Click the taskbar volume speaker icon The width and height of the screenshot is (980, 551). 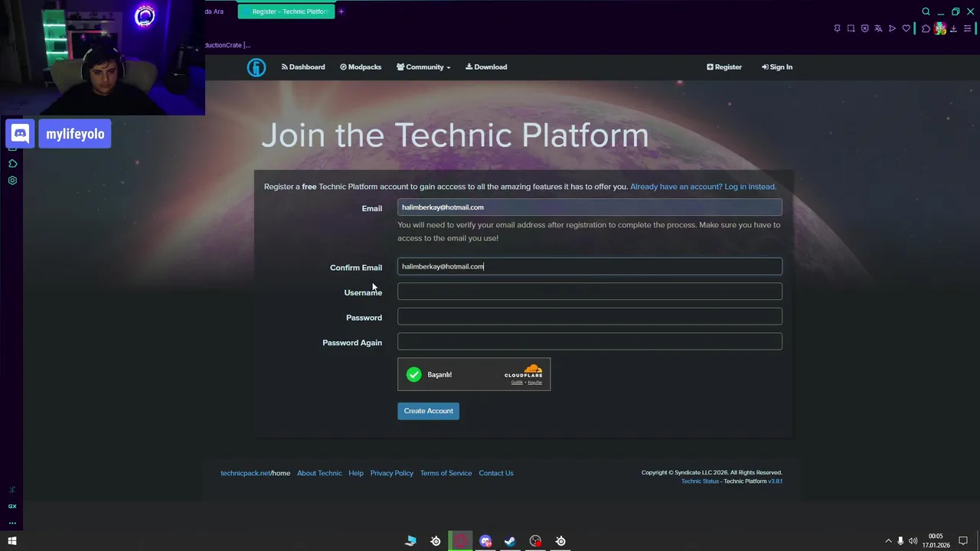pyautogui.click(x=913, y=541)
